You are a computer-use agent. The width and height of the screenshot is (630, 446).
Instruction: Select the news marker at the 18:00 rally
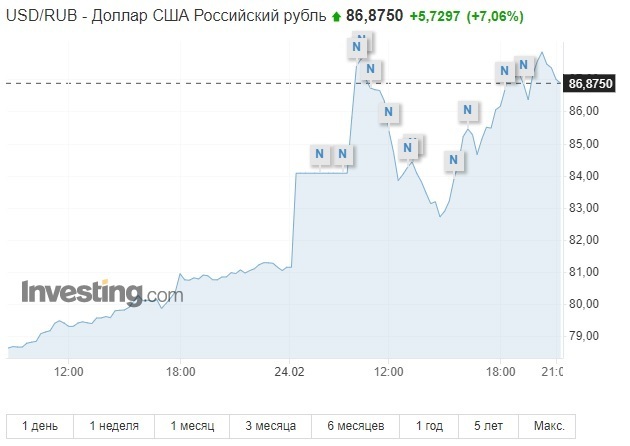(x=504, y=71)
